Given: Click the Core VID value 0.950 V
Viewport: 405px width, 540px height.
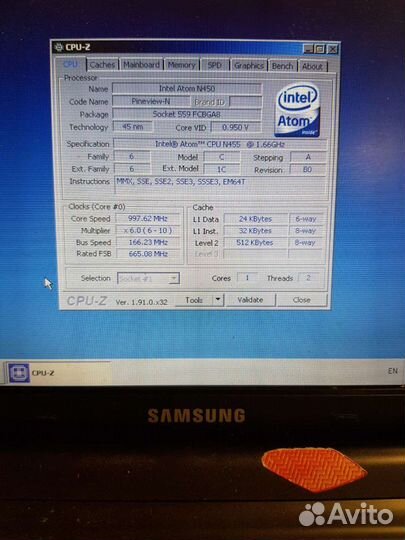Looking at the screenshot, I should click(x=236, y=127).
